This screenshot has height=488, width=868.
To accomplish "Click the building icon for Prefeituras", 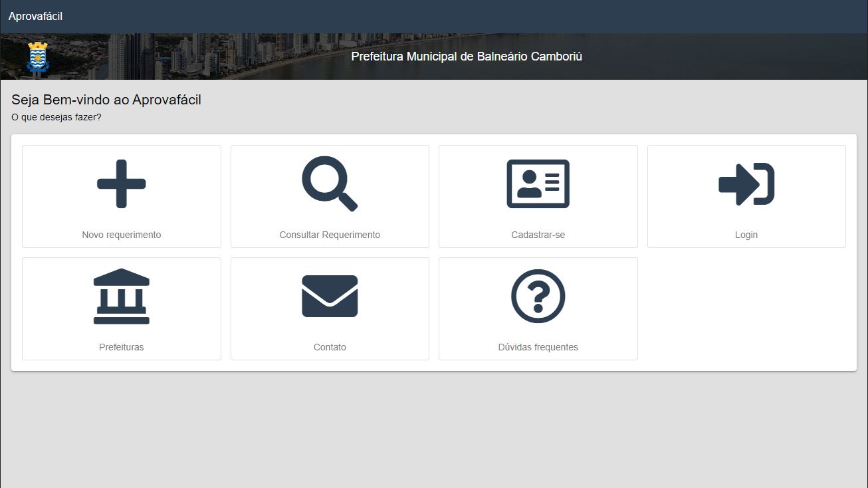I will [x=122, y=297].
